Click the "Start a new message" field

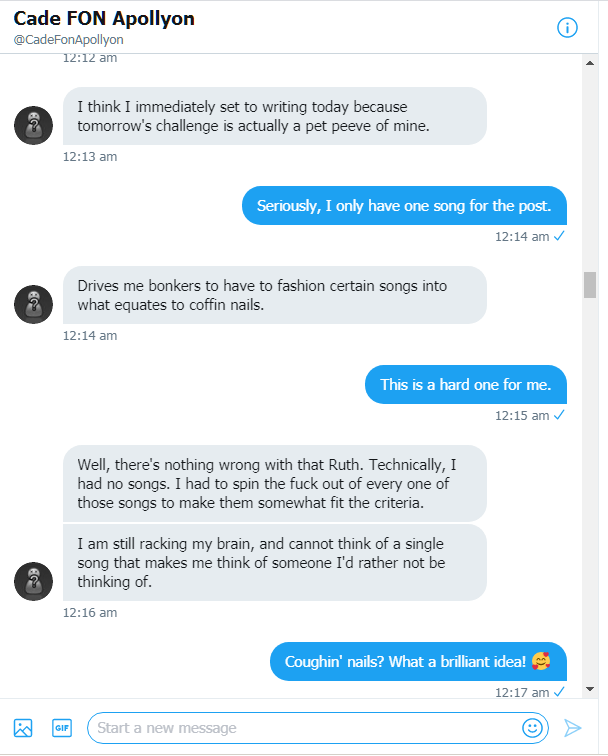[300, 727]
